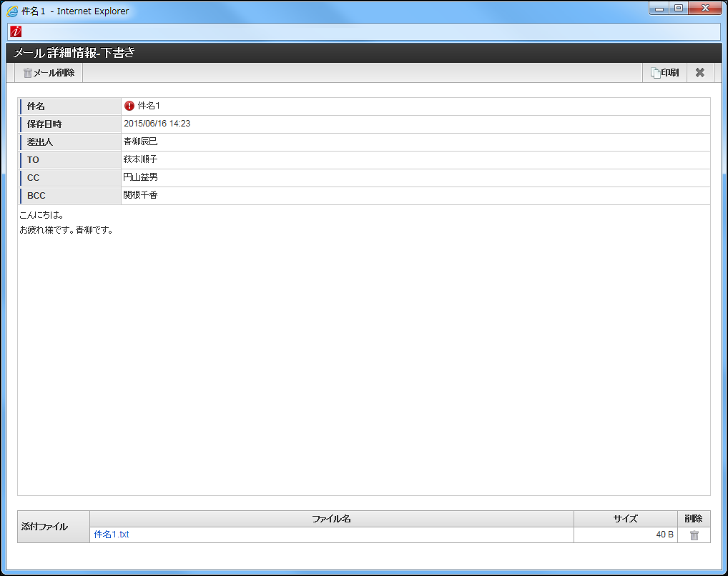Click the attachment size value 40 B
The width and height of the screenshot is (728, 576).
664,535
